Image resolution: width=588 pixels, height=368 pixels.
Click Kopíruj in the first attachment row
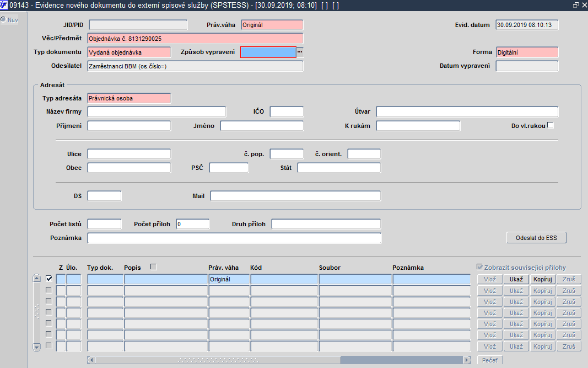point(543,279)
